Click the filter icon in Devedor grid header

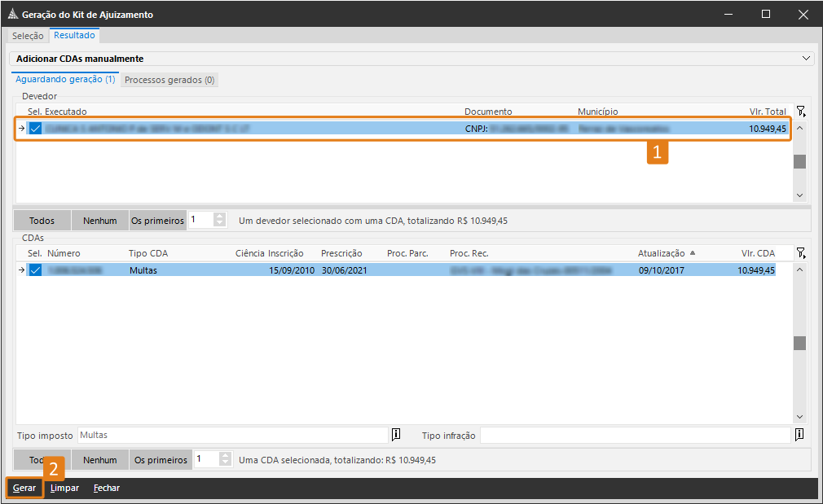[x=801, y=112]
